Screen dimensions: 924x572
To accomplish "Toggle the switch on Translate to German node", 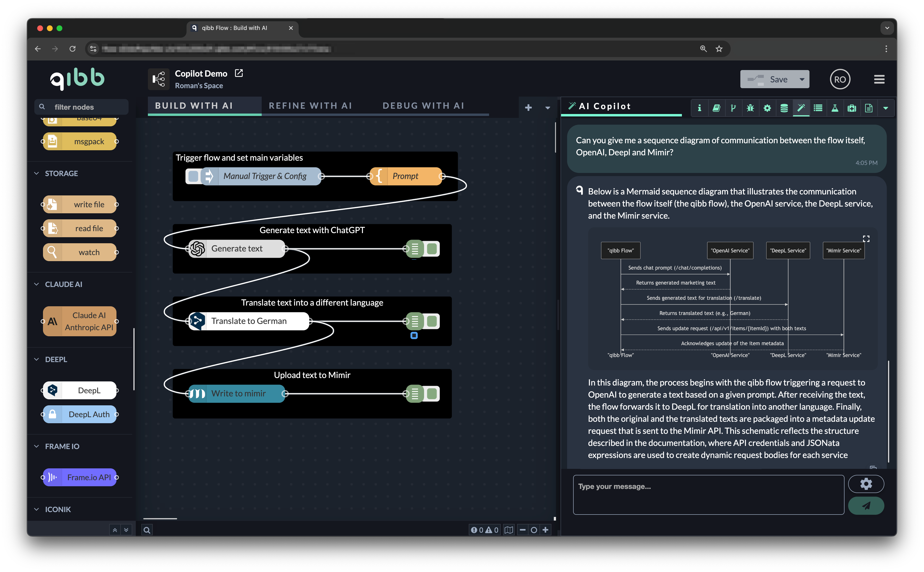I will pyautogui.click(x=432, y=321).
